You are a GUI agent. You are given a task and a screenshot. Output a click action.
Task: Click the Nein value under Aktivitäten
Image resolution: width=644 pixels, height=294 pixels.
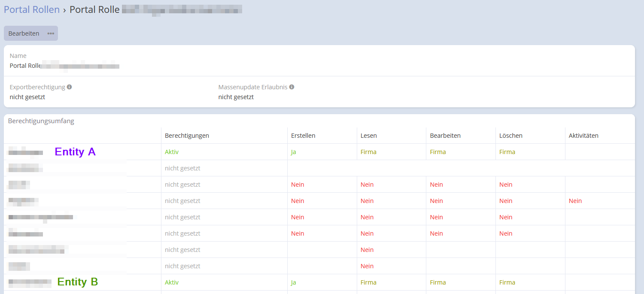point(575,201)
